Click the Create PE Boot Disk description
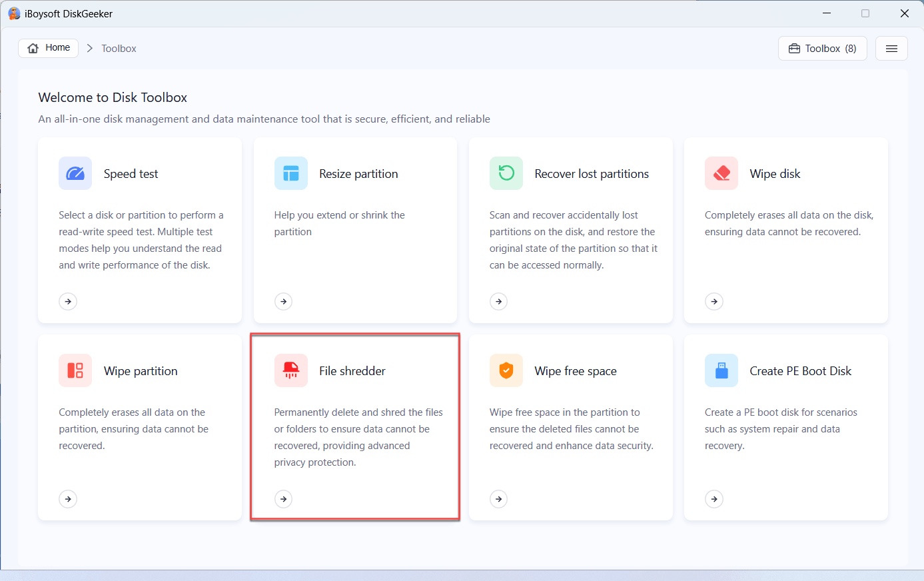The image size is (924, 581). (781, 429)
